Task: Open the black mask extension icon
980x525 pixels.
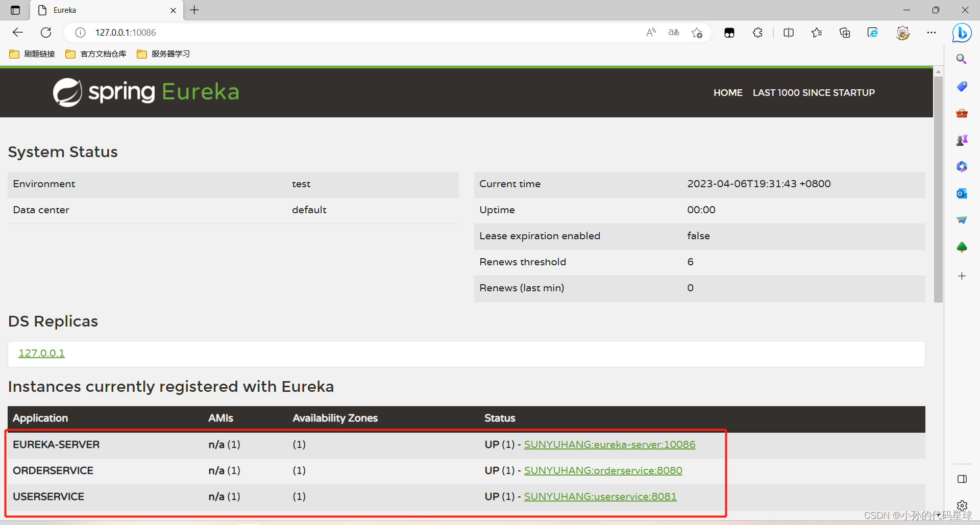Action: tap(729, 33)
